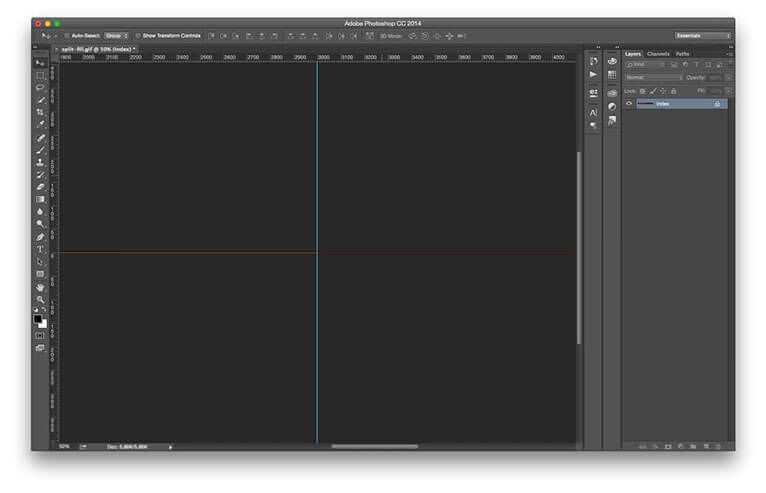The width and height of the screenshot is (766, 493).
Task: Click the add layer mask button
Action: click(668, 446)
